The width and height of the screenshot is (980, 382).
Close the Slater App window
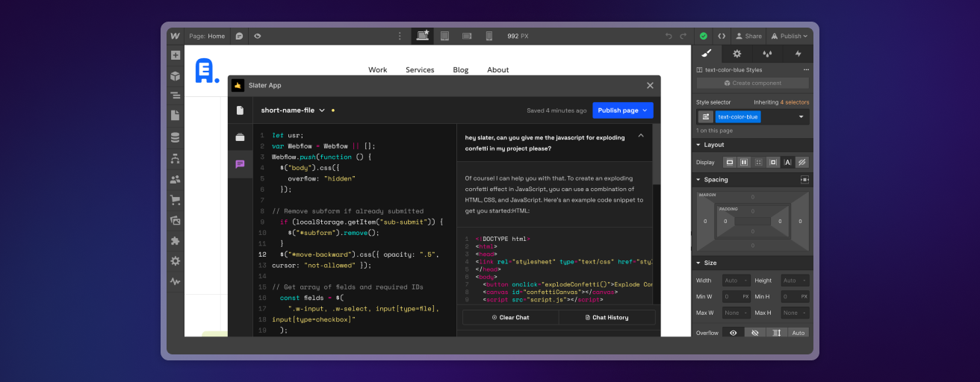point(650,85)
